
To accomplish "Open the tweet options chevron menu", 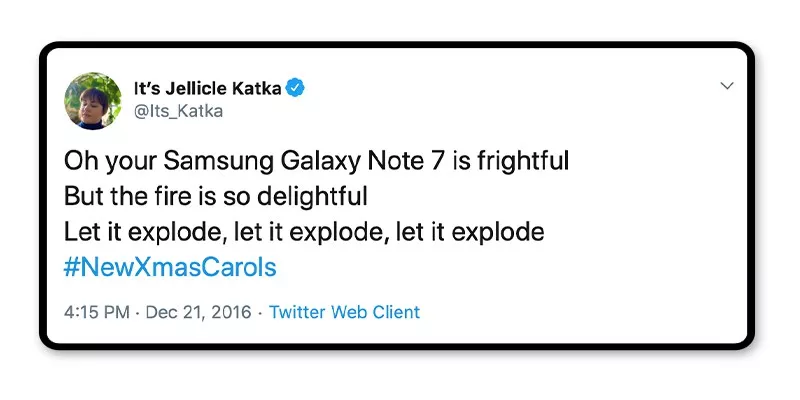I will 727,87.
